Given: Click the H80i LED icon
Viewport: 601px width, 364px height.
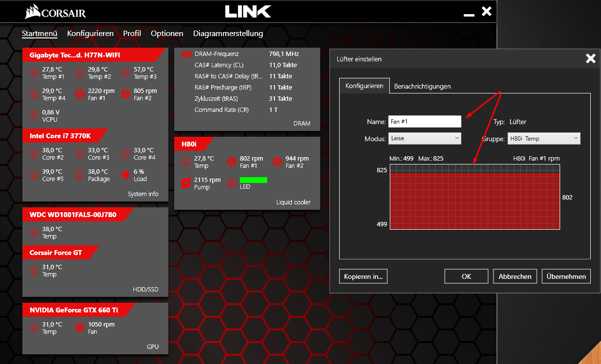Looking at the screenshot, I should [231, 183].
